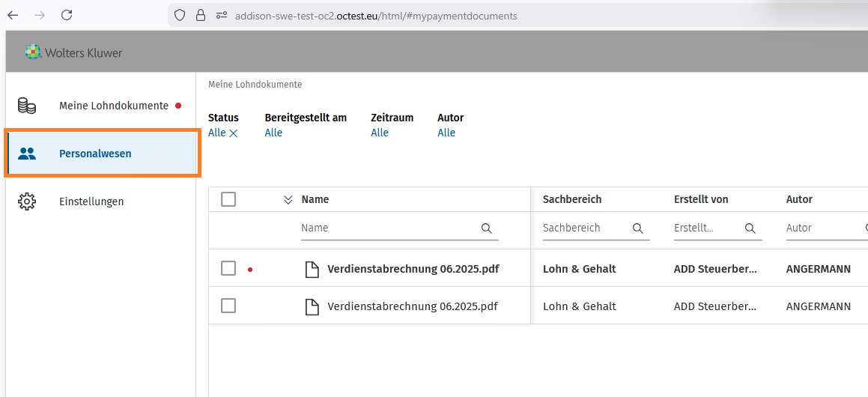Click the shield tracking protection icon
This screenshot has height=397, width=868.
179,16
